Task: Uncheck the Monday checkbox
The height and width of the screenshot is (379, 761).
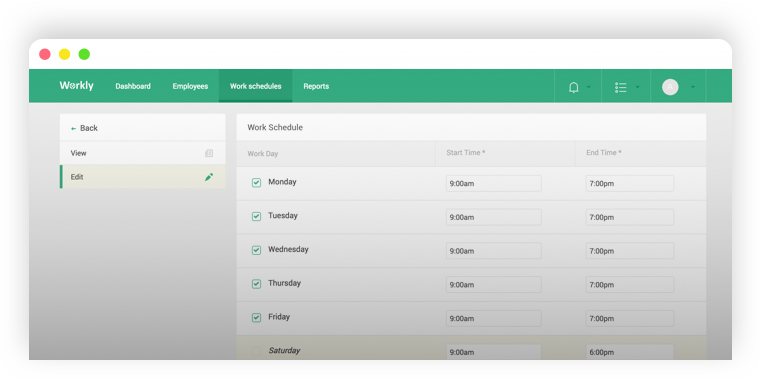Action: [256, 182]
